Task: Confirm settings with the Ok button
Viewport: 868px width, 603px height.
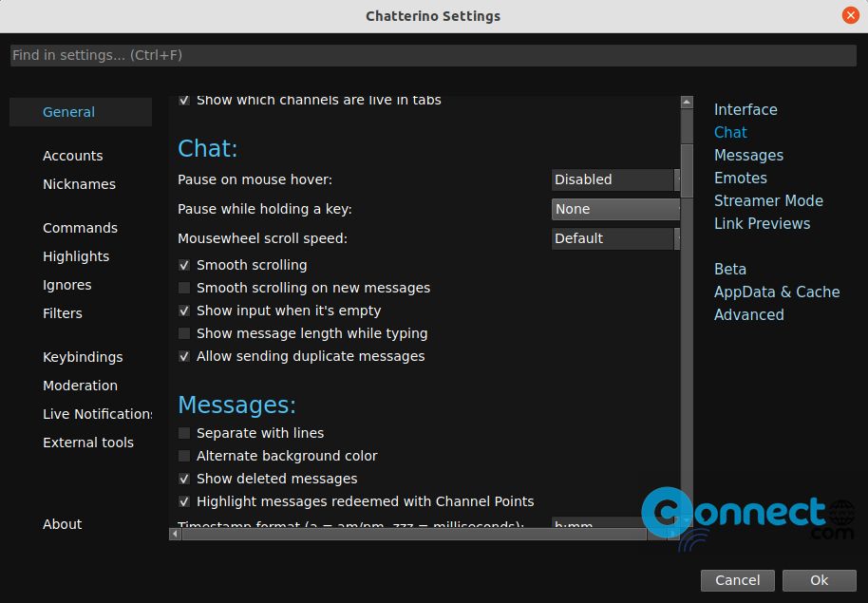Action: 820,580
